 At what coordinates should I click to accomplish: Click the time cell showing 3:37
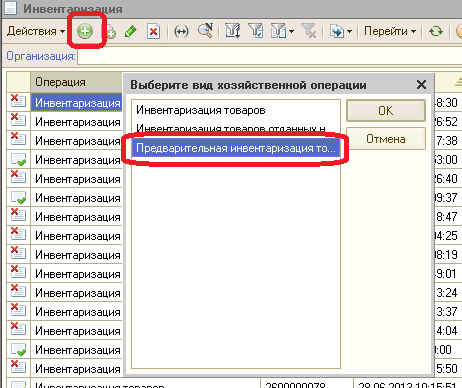[447, 312]
